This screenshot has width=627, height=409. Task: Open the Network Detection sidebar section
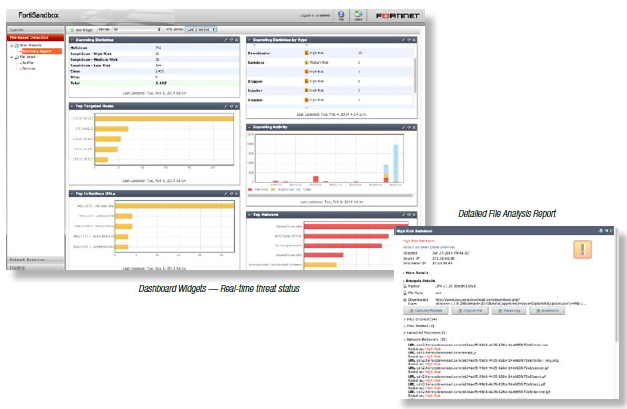35,259
